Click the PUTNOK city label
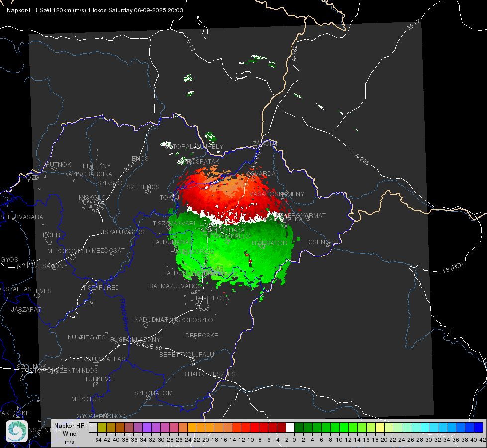This screenshot has height=448, width=487. tap(58, 164)
